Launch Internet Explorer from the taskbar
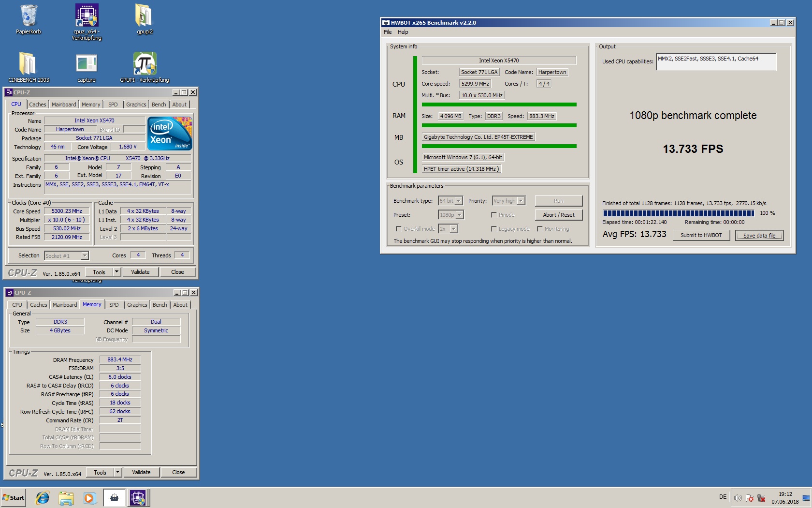Image resolution: width=812 pixels, height=508 pixels. point(43,497)
